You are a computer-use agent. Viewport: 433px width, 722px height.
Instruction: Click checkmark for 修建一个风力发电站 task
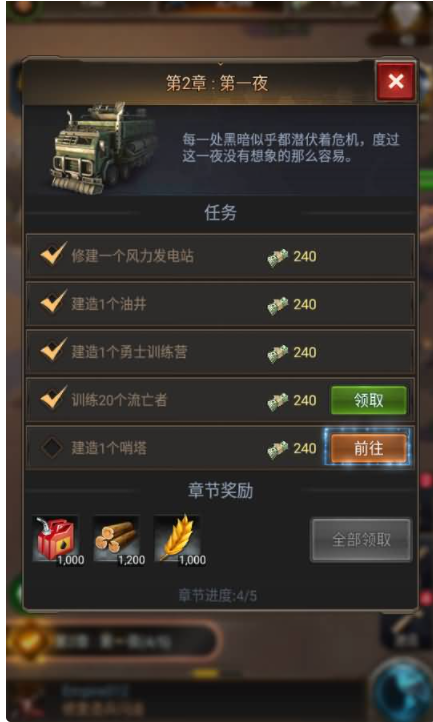click(53, 254)
